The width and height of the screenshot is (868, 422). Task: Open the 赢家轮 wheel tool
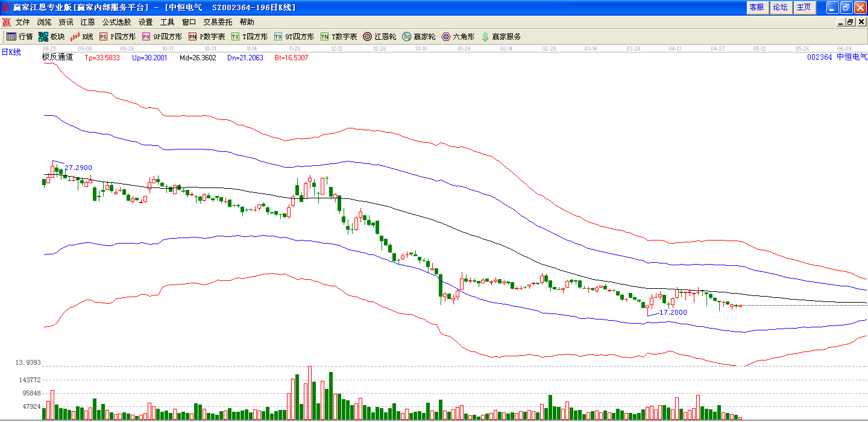(418, 37)
